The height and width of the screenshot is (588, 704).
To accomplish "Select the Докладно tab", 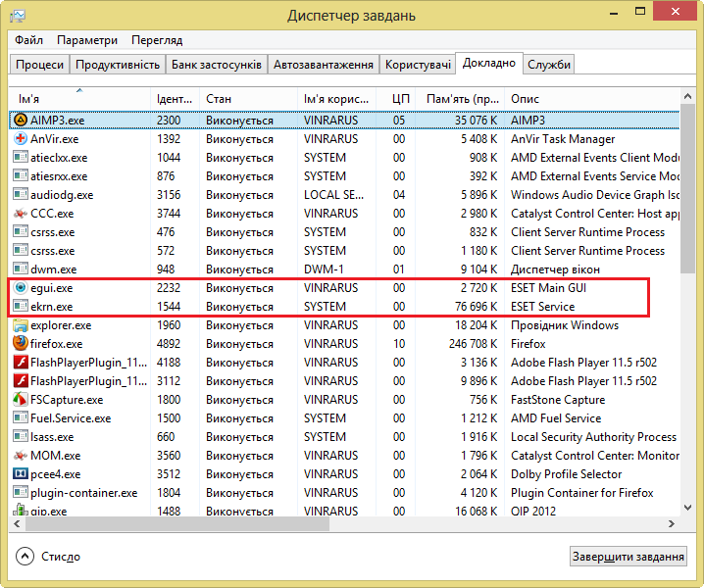I will click(488, 64).
